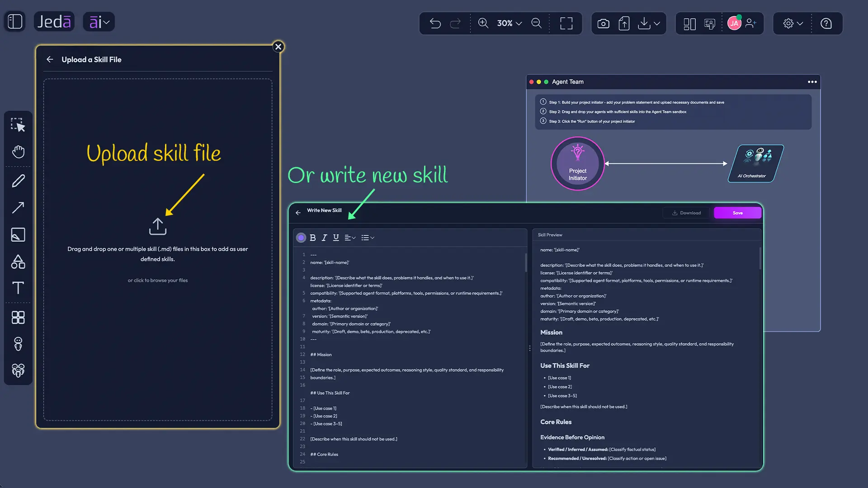Screen dimensions: 868x488
Task: Open the presentation chat icon
Action: pyautogui.click(x=710, y=23)
